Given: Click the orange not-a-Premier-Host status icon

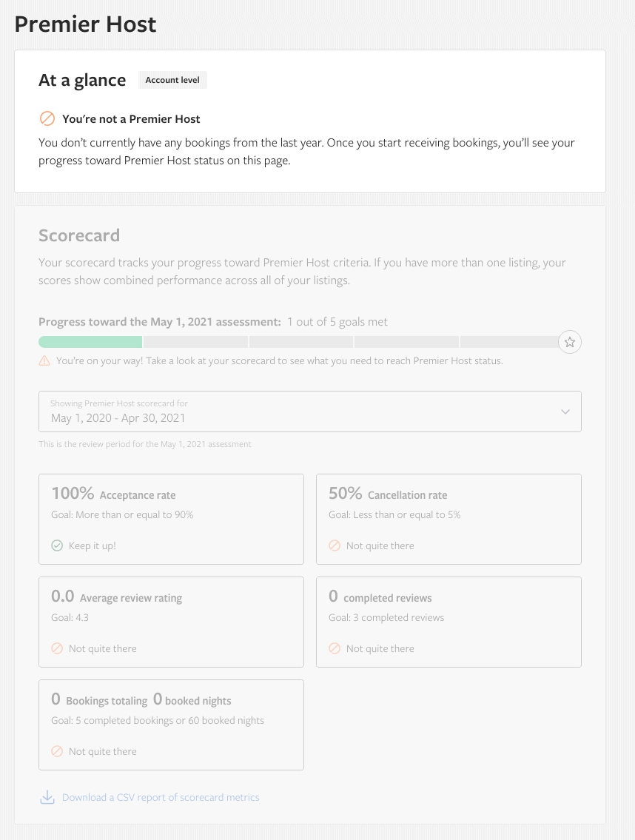Looking at the screenshot, I should point(47,118).
